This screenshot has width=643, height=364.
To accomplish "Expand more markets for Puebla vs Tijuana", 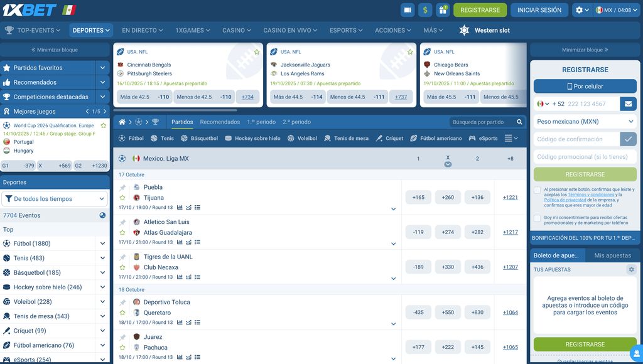I will click(393, 209).
